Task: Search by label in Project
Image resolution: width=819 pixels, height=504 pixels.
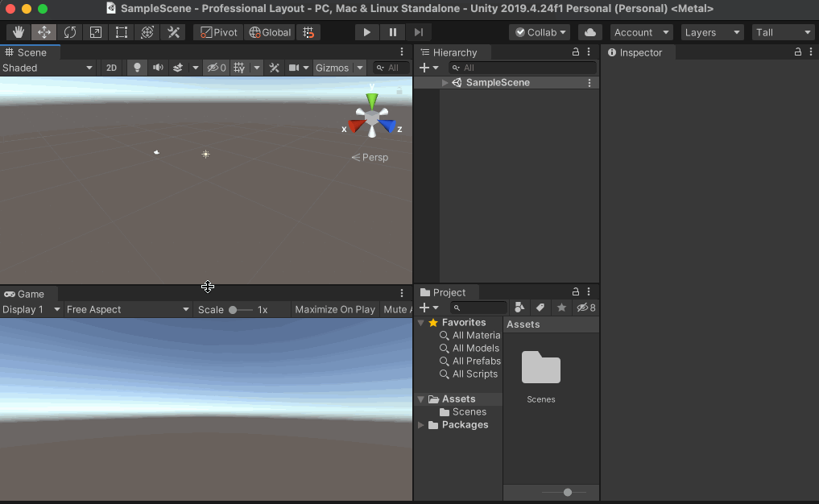Action: tap(540, 308)
